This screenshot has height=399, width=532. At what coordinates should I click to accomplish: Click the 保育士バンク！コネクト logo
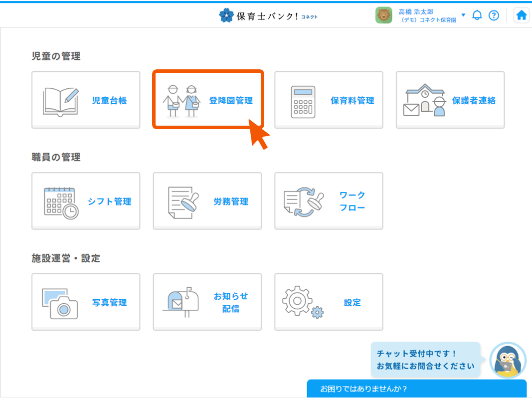268,15
